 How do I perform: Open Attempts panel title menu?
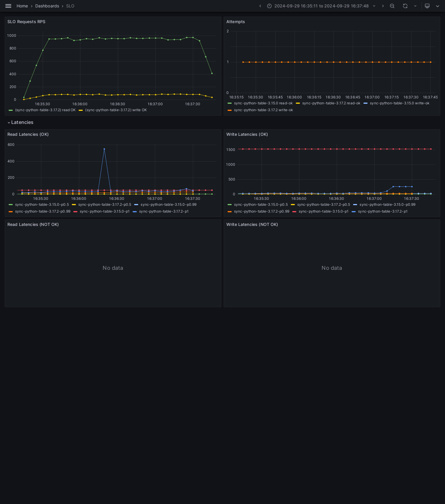coord(236,22)
